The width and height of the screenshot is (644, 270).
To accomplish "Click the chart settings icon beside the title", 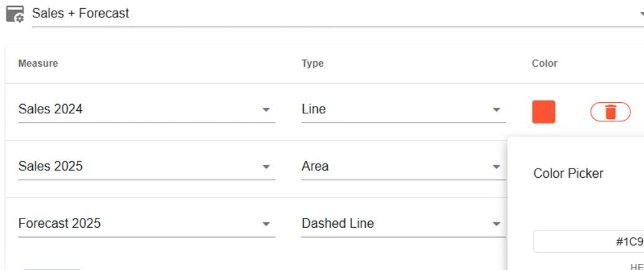I will pyautogui.click(x=15, y=14).
